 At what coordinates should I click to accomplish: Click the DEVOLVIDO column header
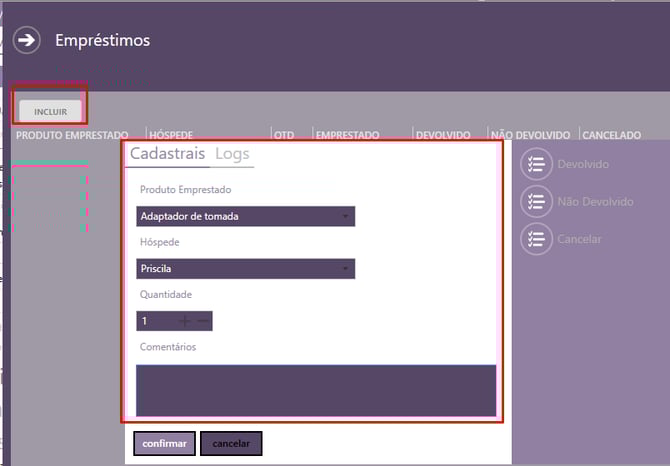(x=444, y=134)
